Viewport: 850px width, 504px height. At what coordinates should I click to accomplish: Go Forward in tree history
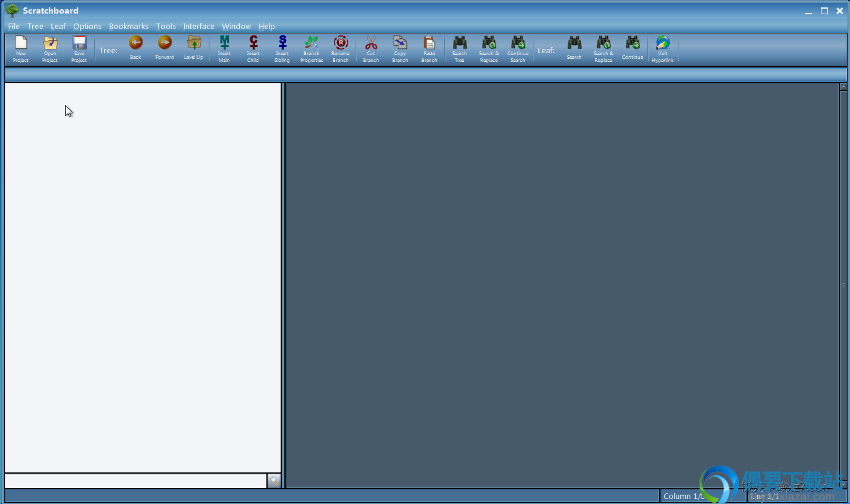click(165, 48)
